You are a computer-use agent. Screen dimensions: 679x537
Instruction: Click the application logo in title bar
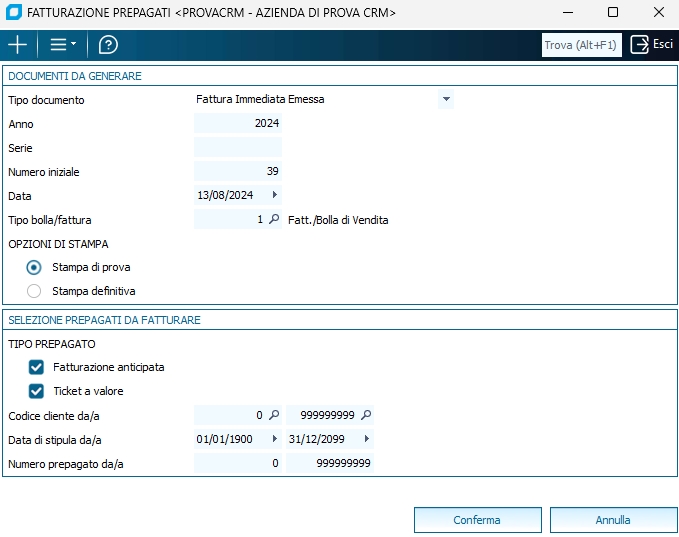[14, 12]
